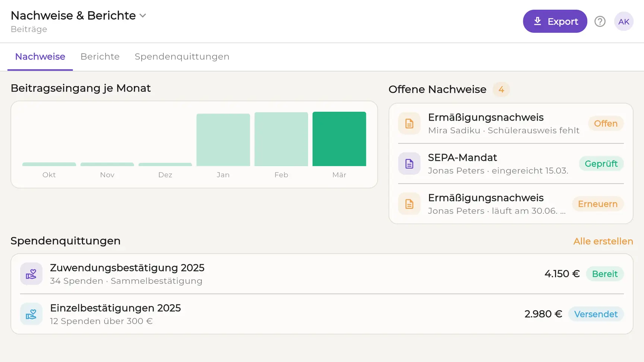Click the Bereit status badge
644x362 pixels.
point(605,274)
